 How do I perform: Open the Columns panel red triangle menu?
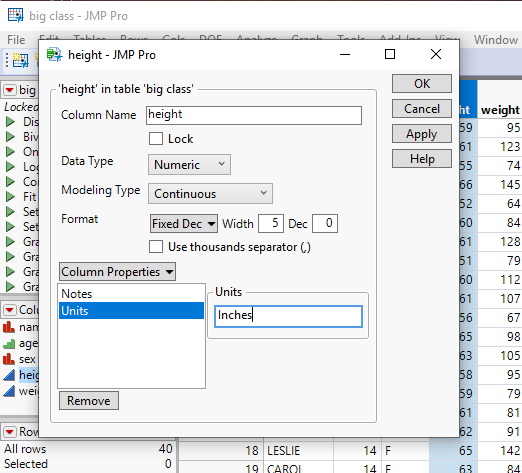[10, 310]
